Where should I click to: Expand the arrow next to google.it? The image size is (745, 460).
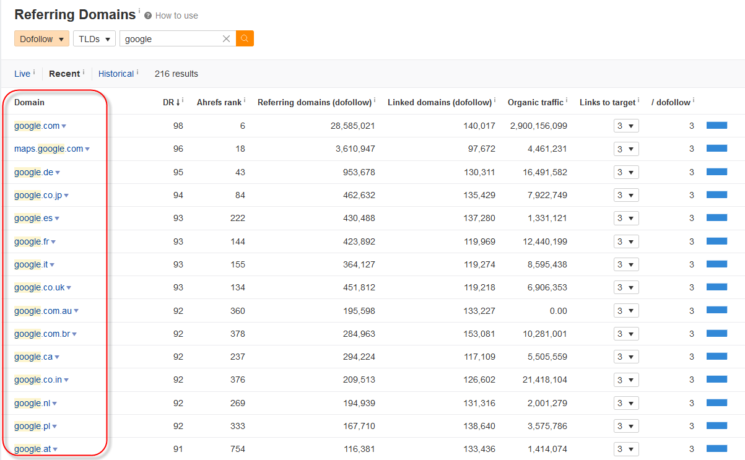click(52, 265)
